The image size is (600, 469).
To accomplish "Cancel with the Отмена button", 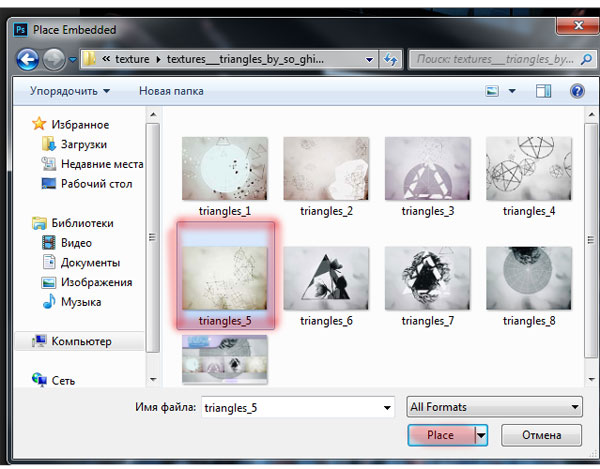I will pos(541,435).
